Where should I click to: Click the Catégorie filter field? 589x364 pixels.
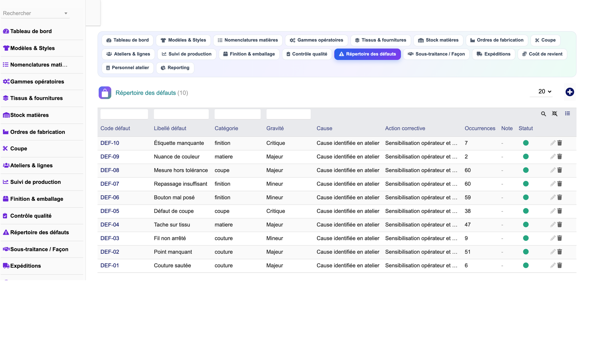coord(237,114)
